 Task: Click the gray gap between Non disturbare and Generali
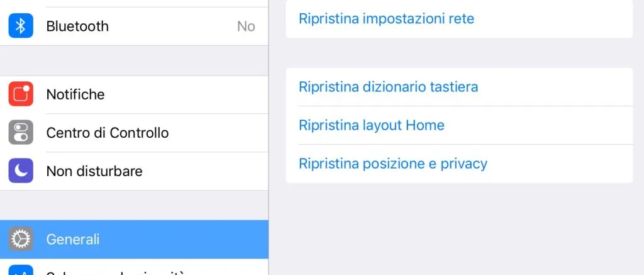pos(134,205)
